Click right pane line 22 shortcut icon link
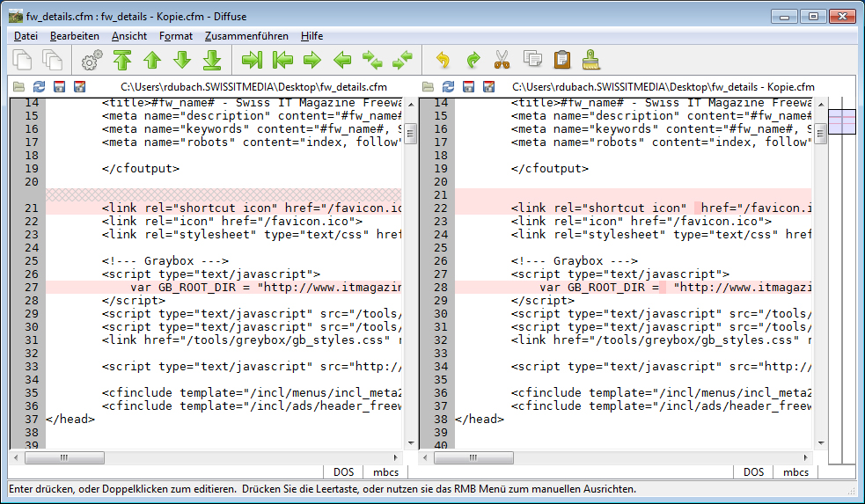The width and height of the screenshot is (865, 504). (x=634, y=208)
